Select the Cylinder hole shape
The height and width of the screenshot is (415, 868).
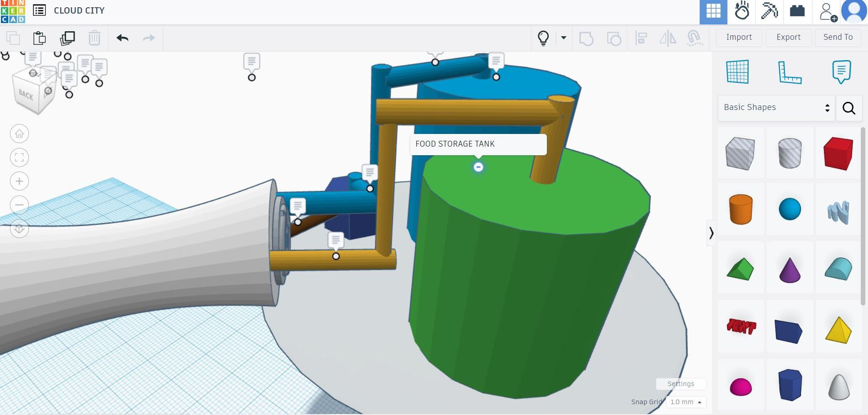[x=790, y=154]
